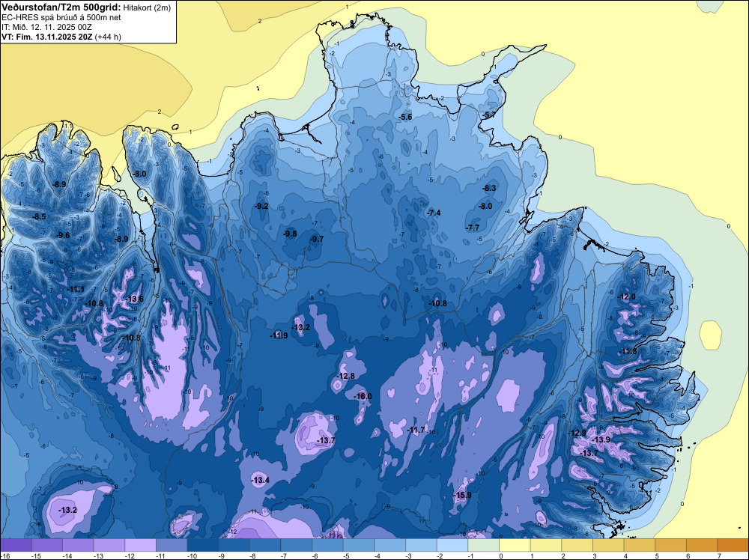Select the -15.9 temperature label
The image size is (749, 560).
pos(462,495)
